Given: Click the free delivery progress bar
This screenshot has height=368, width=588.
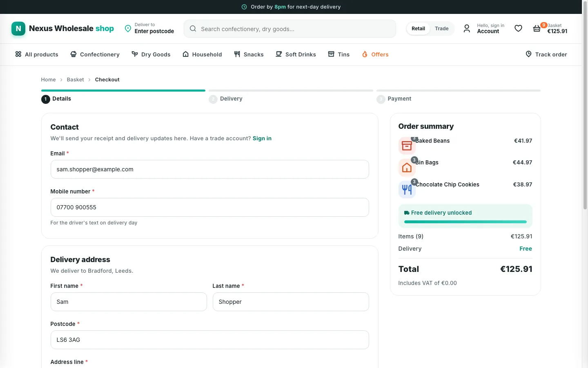Looking at the screenshot, I should [x=465, y=222].
